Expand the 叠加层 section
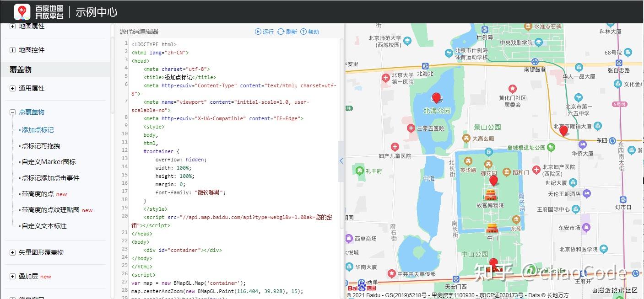The image size is (644, 299). pyautogui.click(x=12, y=276)
